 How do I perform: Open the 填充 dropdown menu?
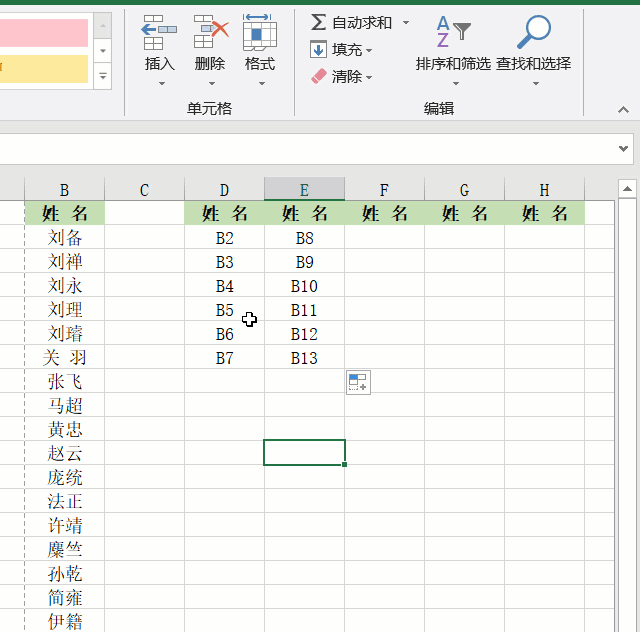pyautogui.click(x=369, y=51)
